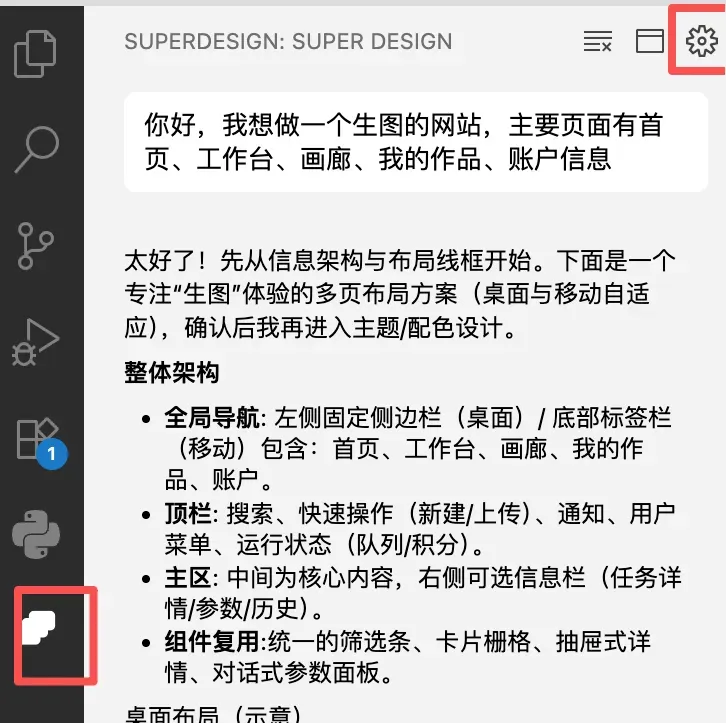The height and width of the screenshot is (723, 726).
Task: Click the SUPERDESIGN: SUPER DESIGN panel title
Action: coord(288,41)
